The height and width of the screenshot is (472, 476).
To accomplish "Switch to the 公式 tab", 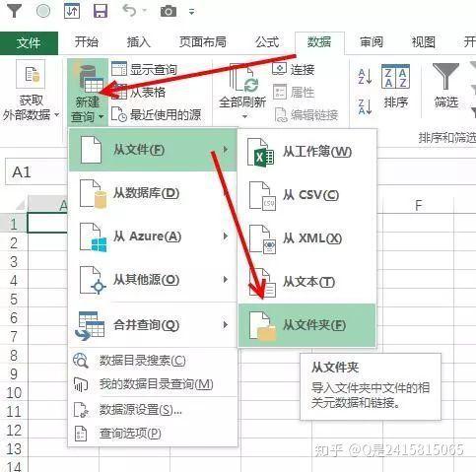I will (x=267, y=42).
